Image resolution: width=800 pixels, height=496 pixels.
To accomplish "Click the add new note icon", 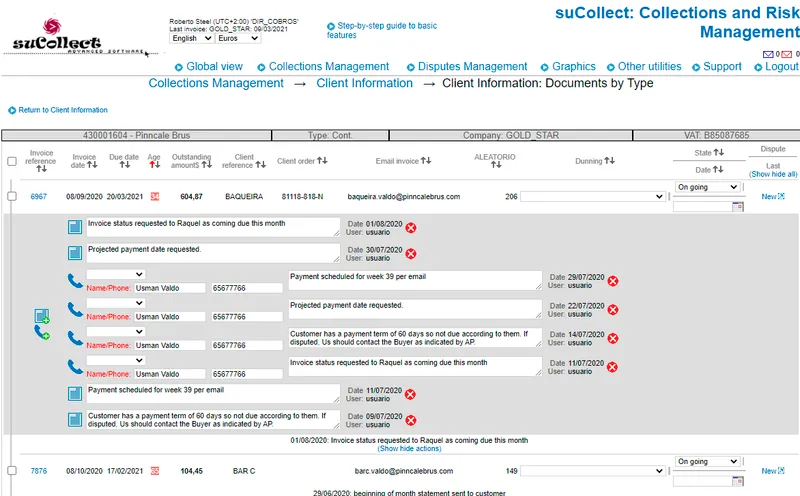I will [42, 316].
